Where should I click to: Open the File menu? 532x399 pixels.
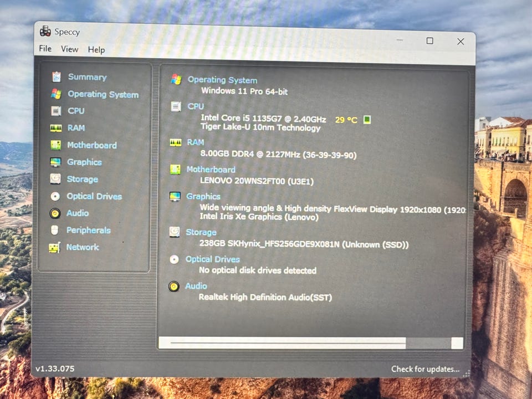coord(45,49)
